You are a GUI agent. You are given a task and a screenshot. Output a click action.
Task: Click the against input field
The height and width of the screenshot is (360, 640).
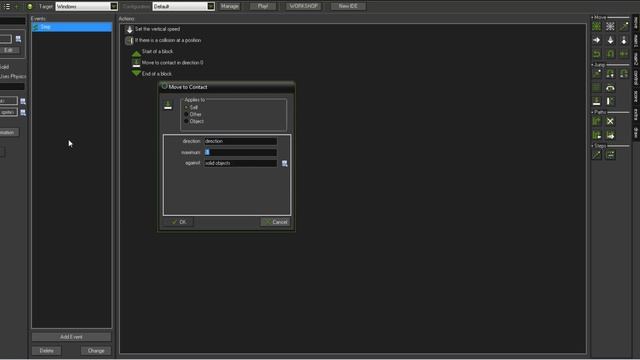click(x=240, y=163)
